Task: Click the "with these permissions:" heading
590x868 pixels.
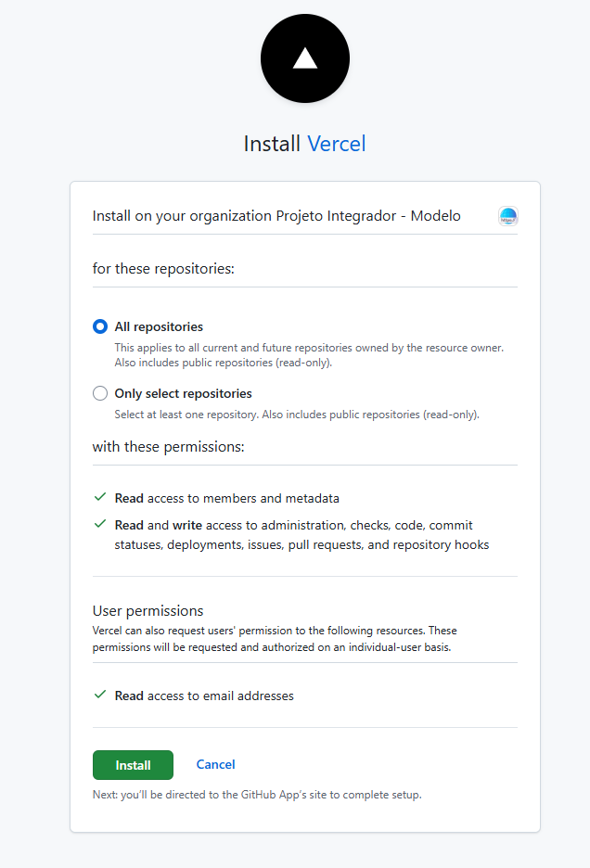Action: click(168, 447)
